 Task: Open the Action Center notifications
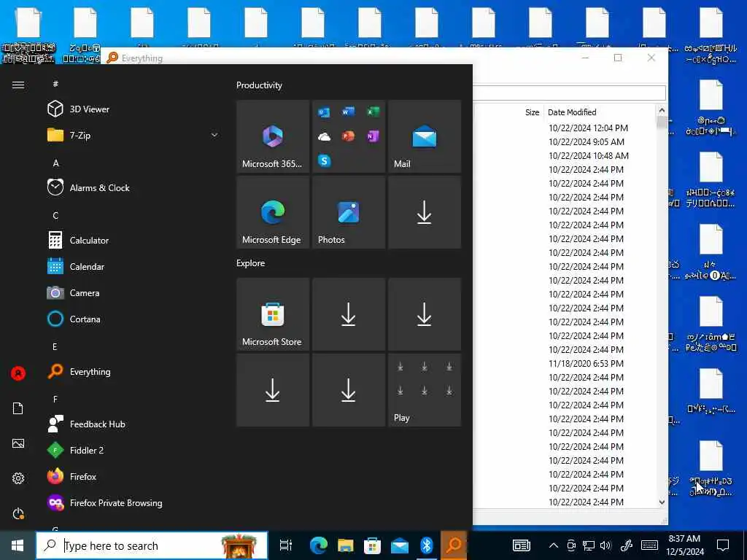pyautogui.click(x=723, y=545)
